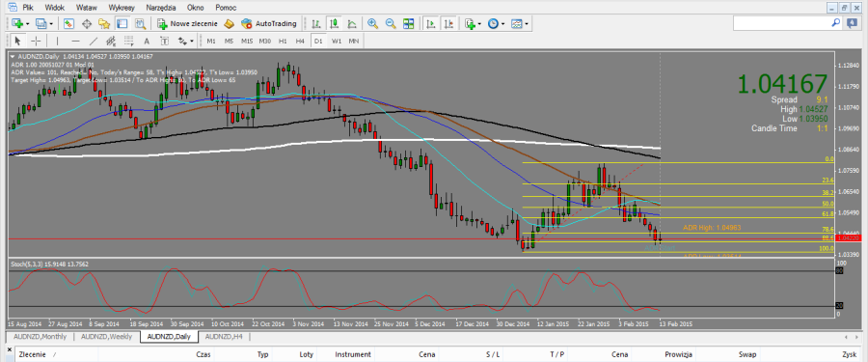Click the search magnifier icon

835,23
